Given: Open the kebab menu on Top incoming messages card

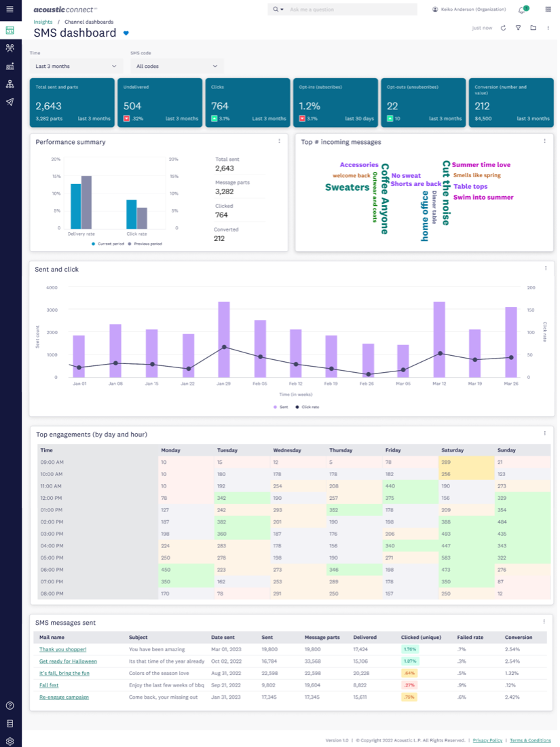Looking at the screenshot, I should click(543, 141).
